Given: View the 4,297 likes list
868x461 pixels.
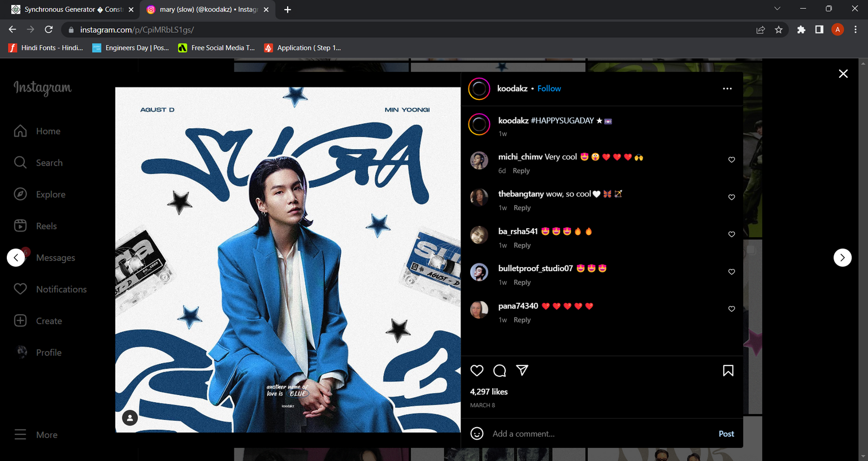Looking at the screenshot, I should point(489,392).
